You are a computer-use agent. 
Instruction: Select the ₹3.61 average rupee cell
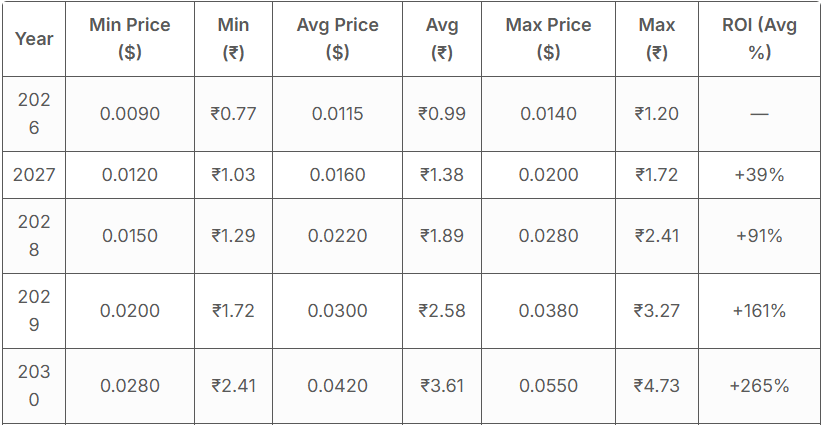point(441,385)
